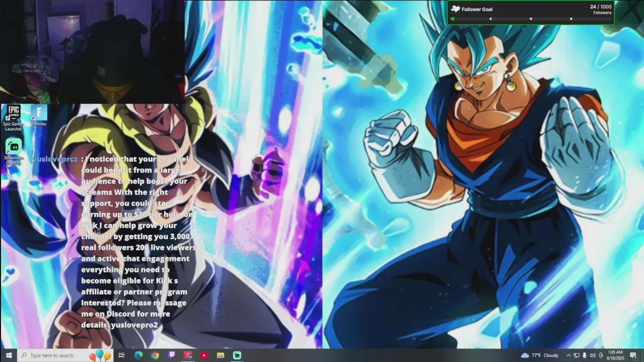Open the network tray icon
Screen dimensions: 644x362
pyautogui.click(x=577, y=355)
